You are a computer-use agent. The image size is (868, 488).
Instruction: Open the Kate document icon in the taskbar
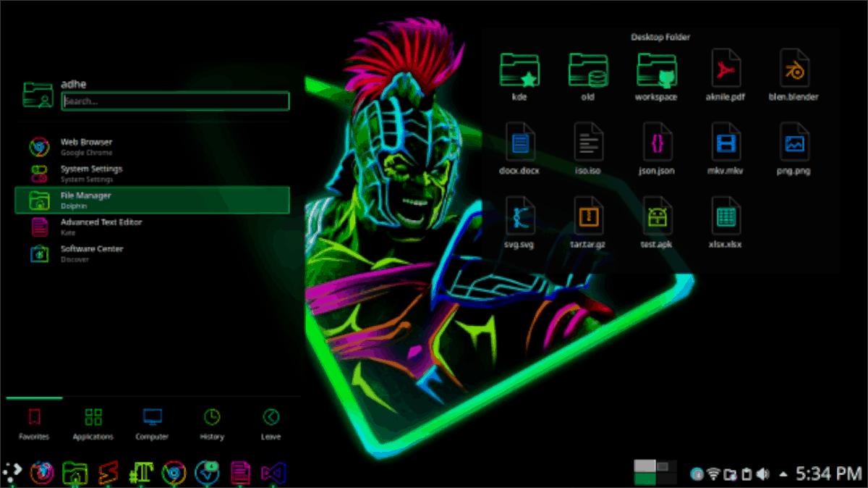coord(240,473)
